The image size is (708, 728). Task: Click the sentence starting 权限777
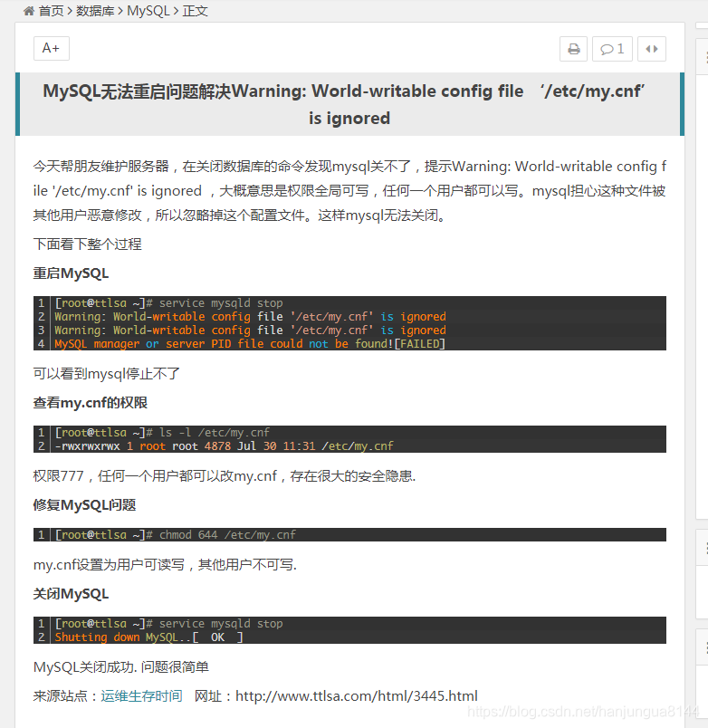point(225,476)
